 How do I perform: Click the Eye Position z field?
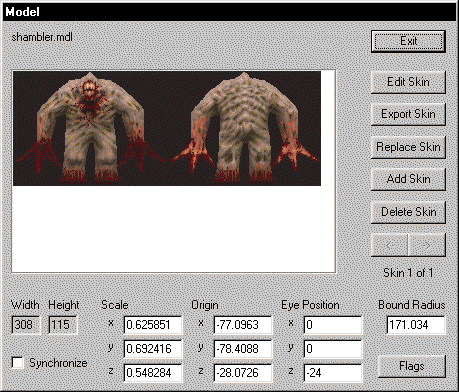[x=333, y=373]
